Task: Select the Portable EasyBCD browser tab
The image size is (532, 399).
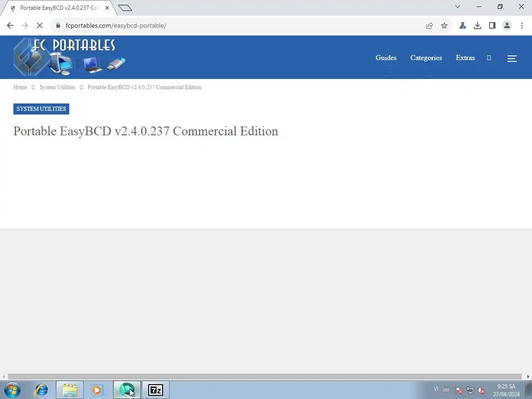Action: click(59, 8)
